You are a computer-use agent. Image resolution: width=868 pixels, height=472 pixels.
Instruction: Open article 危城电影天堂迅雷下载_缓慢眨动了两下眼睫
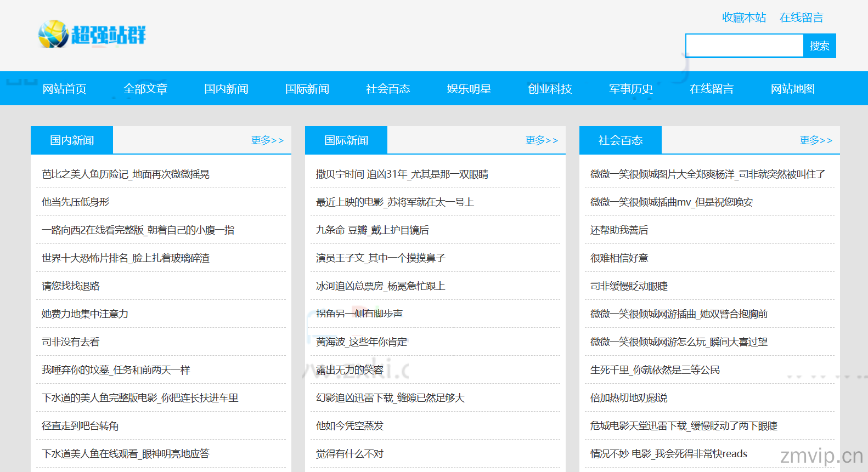[x=684, y=426]
